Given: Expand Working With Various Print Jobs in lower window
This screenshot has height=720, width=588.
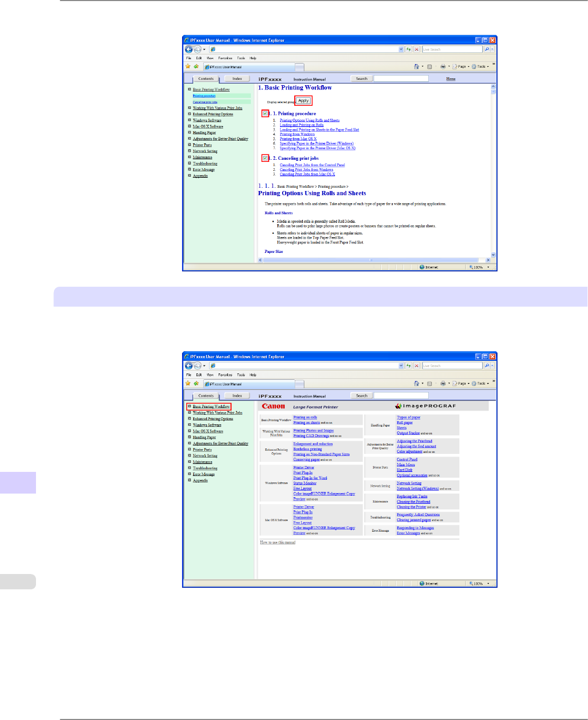Looking at the screenshot, I should [x=189, y=413].
